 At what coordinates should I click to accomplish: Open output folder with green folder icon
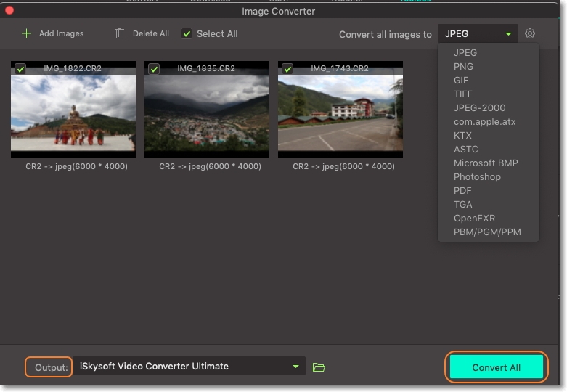(318, 367)
